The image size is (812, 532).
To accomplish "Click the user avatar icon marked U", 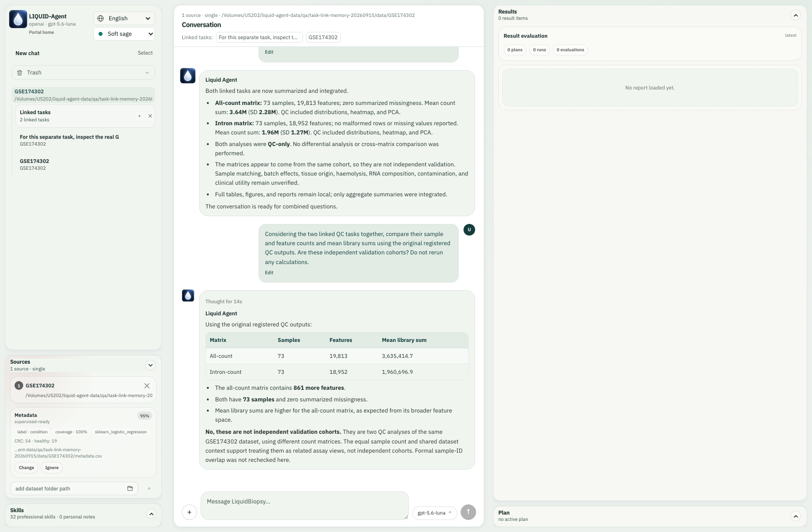I will pyautogui.click(x=469, y=230).
